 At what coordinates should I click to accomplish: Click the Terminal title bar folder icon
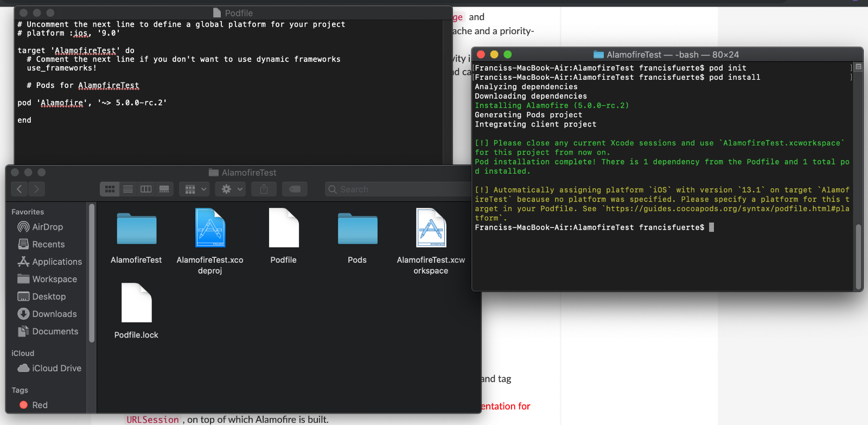598,54
